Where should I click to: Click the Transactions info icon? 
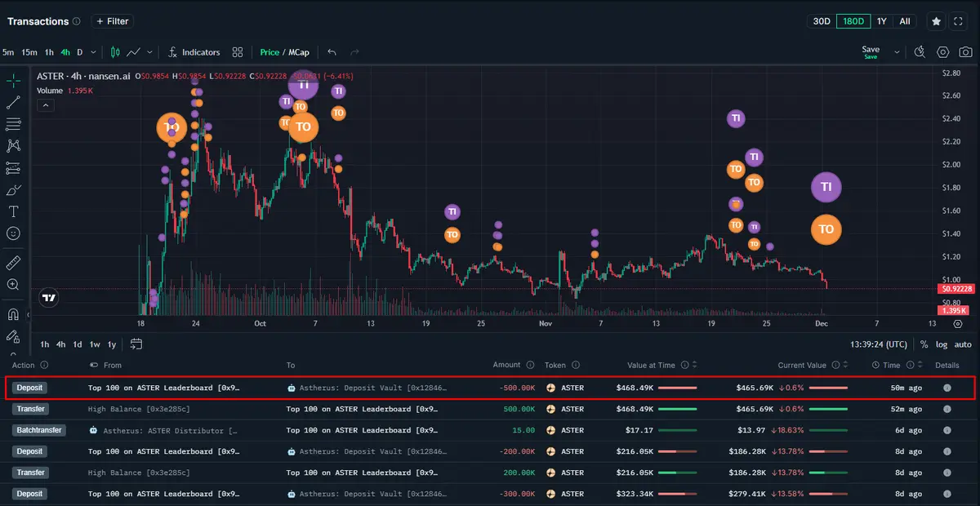pos(76,21)
